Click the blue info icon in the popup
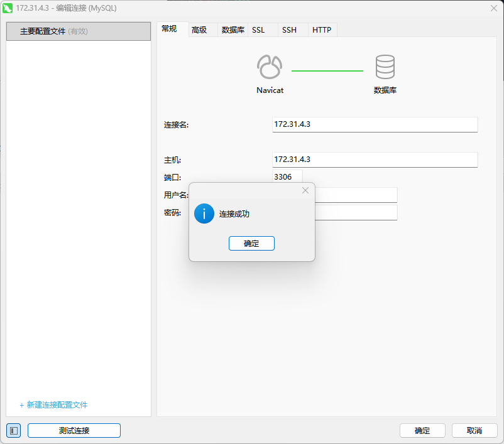 click(204, 214)
